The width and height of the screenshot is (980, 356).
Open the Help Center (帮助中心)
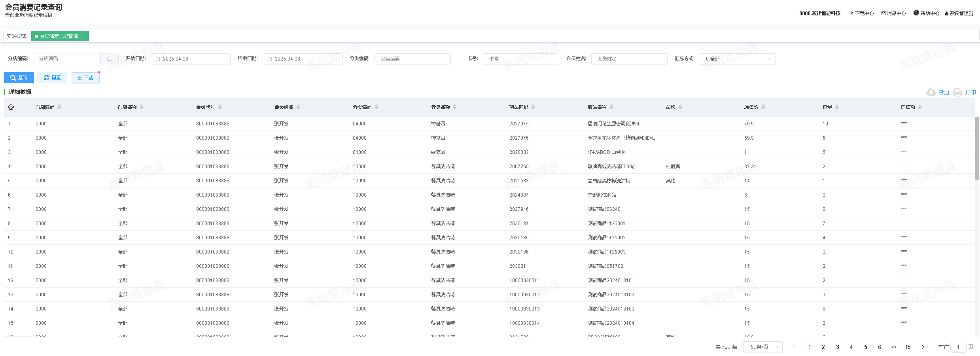pyautogui.click(x=926, y=13)
